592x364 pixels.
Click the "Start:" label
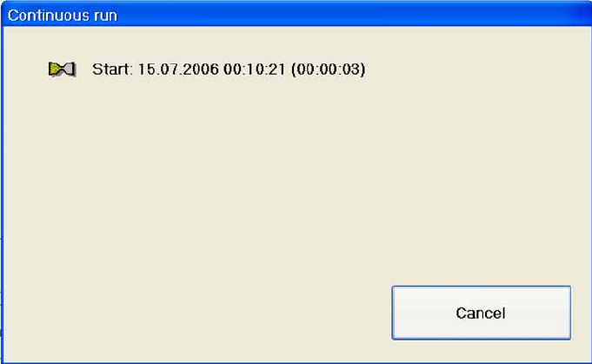pyautogui.click(x=112, y=69)
